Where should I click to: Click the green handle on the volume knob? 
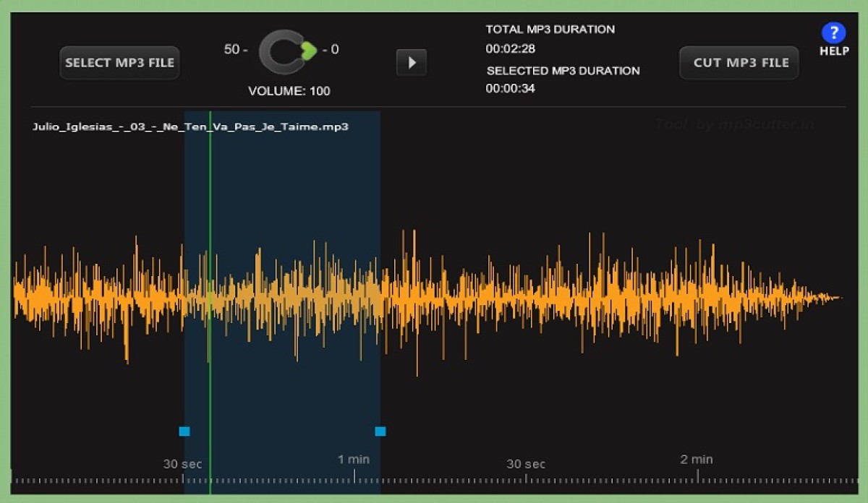pos(310,50)
